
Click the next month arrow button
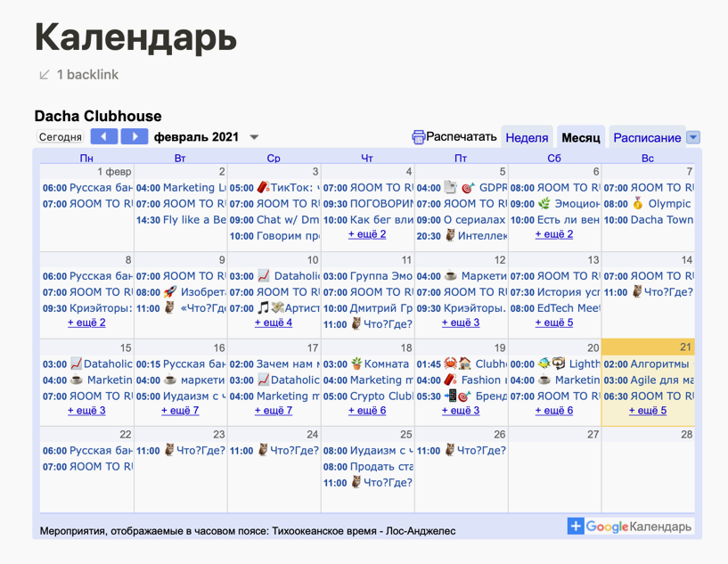(x=134, y=137)
